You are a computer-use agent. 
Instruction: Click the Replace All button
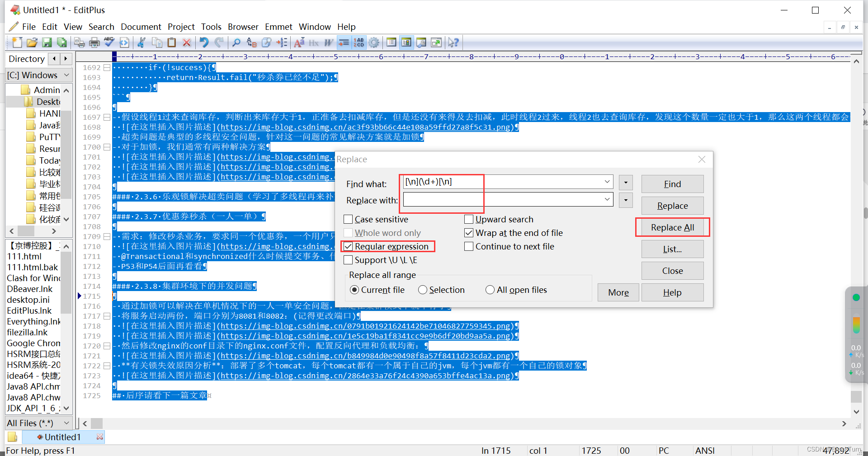tap(672, 227)
